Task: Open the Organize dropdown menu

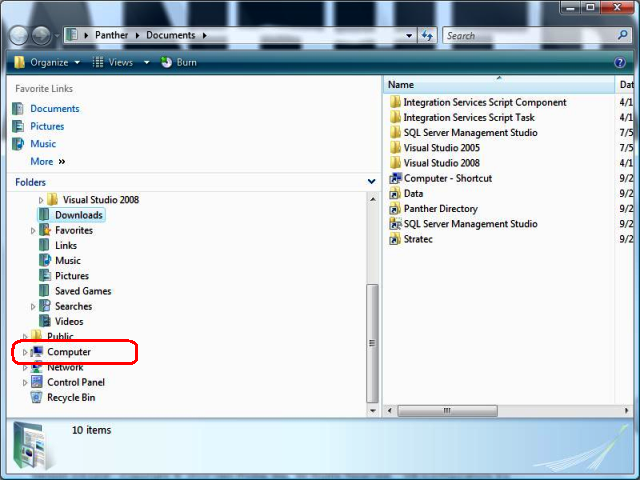Action: (x=48, y=62)
